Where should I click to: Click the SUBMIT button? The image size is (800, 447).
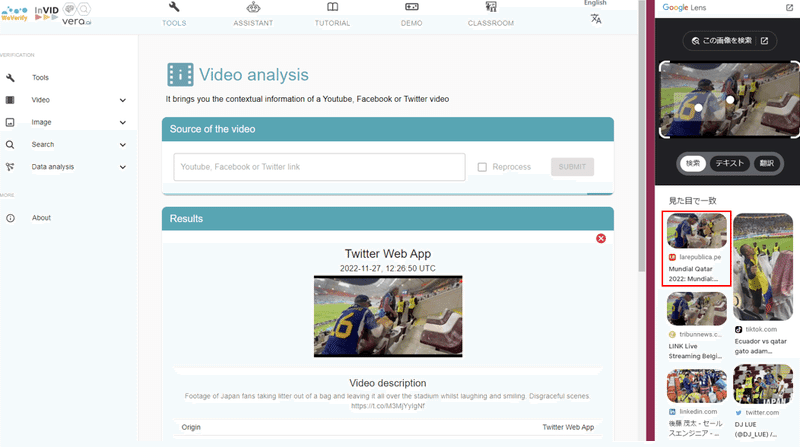(x=572, y=167)
